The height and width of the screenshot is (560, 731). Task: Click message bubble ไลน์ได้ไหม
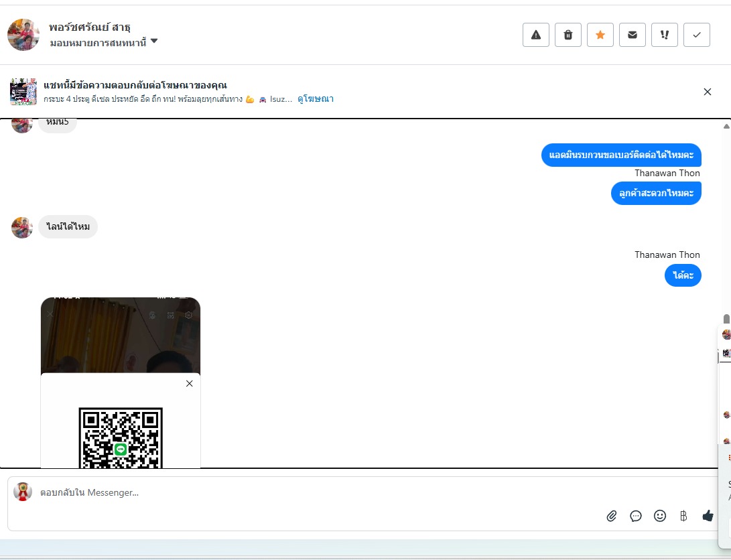tap(68, 227)
